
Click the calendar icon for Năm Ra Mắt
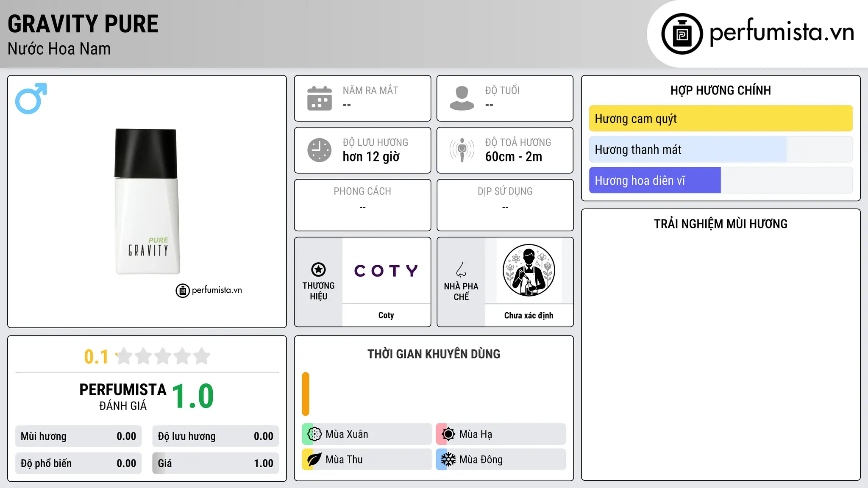pos(320,98)
